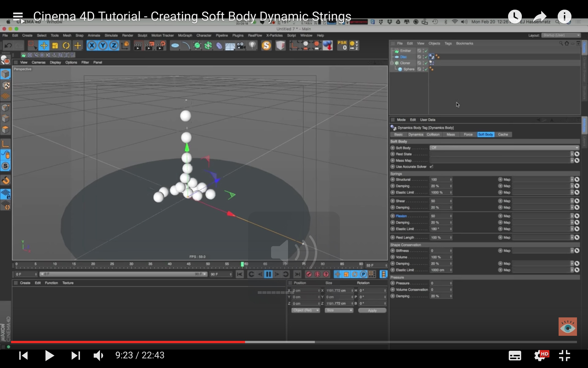Click the Stiffness value stepper
The width and height of the screenshot is (588, 368).
(451, 251)
